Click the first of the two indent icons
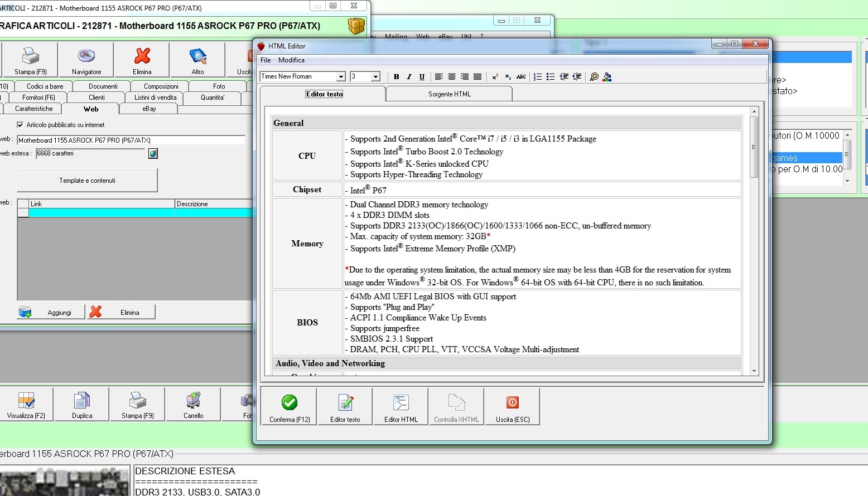This screenshot has width=868, height=496. (564, 77)
